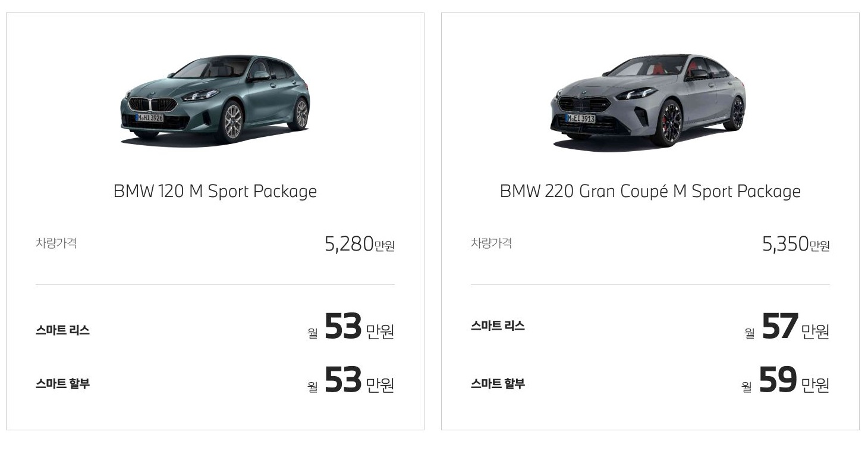Click the front wheel of the green BMW 120

[233, 121]
